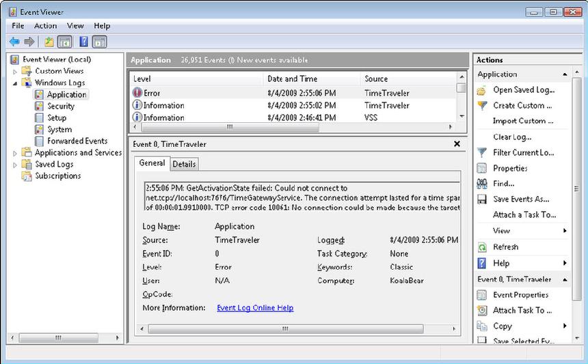The width and height of the screenshot is (588, 364).
Task: Click the Up one level folder icon
Action: point(49,42)
